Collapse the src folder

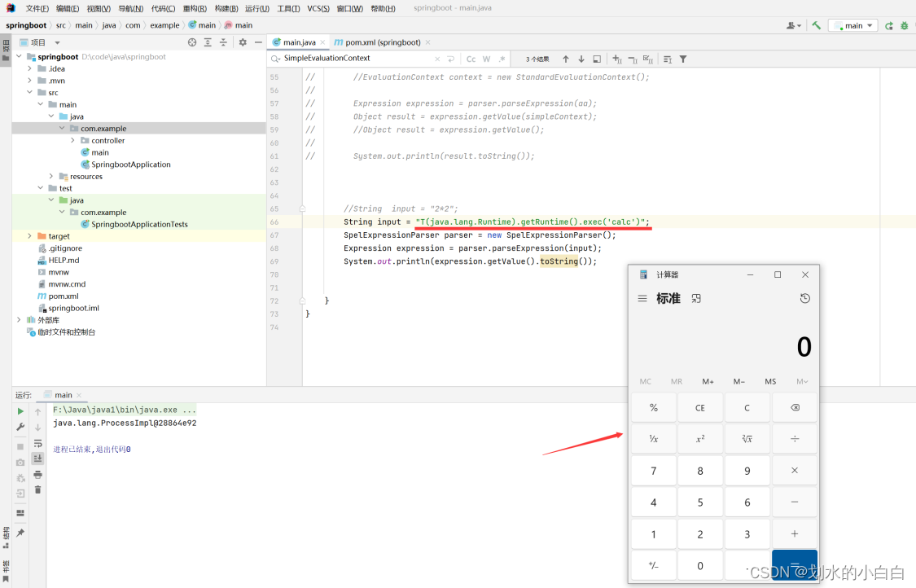click(30, 92)
